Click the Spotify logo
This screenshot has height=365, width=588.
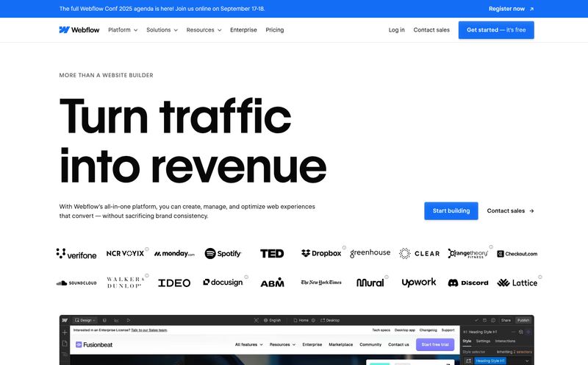[223, 253]
